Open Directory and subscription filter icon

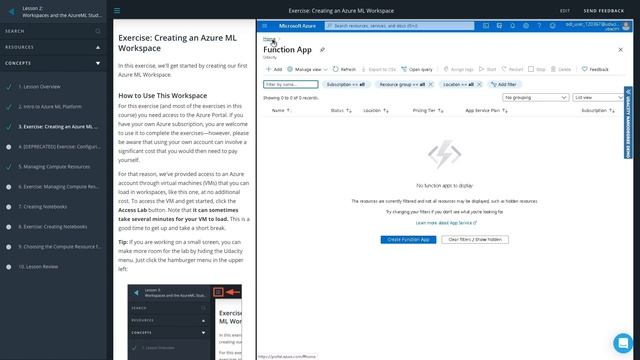[499, 26]
